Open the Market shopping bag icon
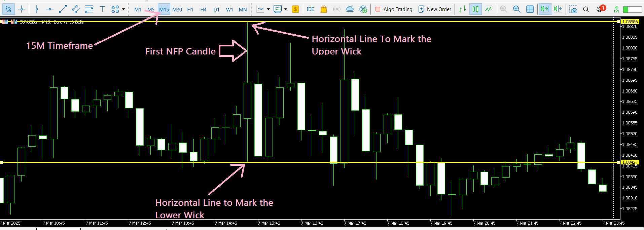 click(x=324, y=9)
